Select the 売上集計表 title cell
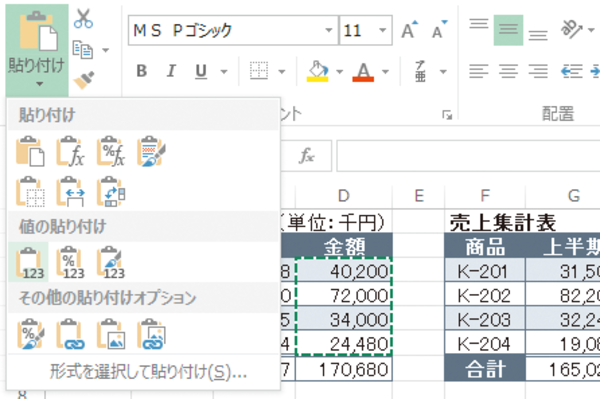Image resolution: width=600 pixels, height=399 pixels. click(x=502, y=222)
